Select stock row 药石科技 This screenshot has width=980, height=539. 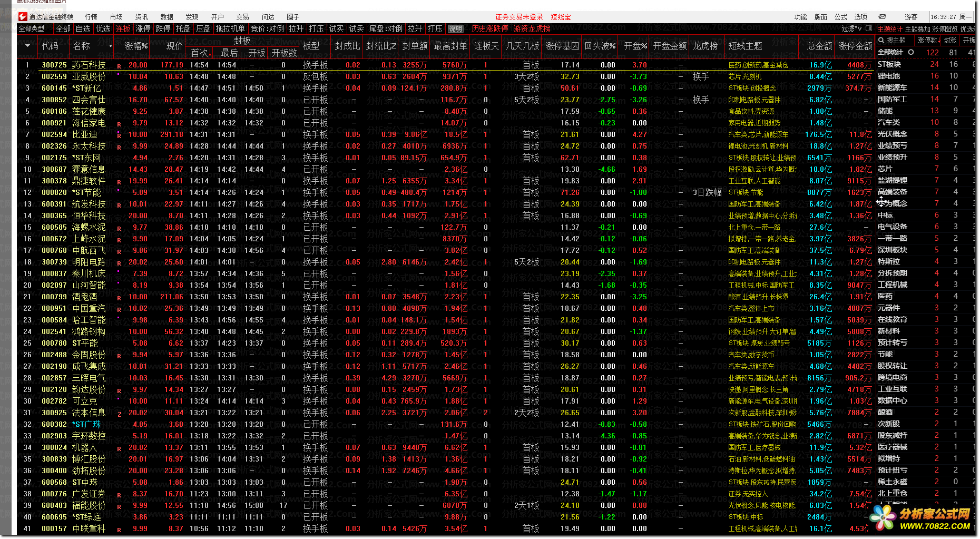(446, 65)
